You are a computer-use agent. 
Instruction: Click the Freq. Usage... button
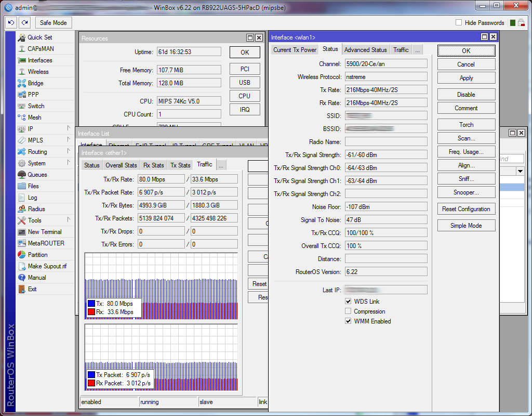pos(466,152)
